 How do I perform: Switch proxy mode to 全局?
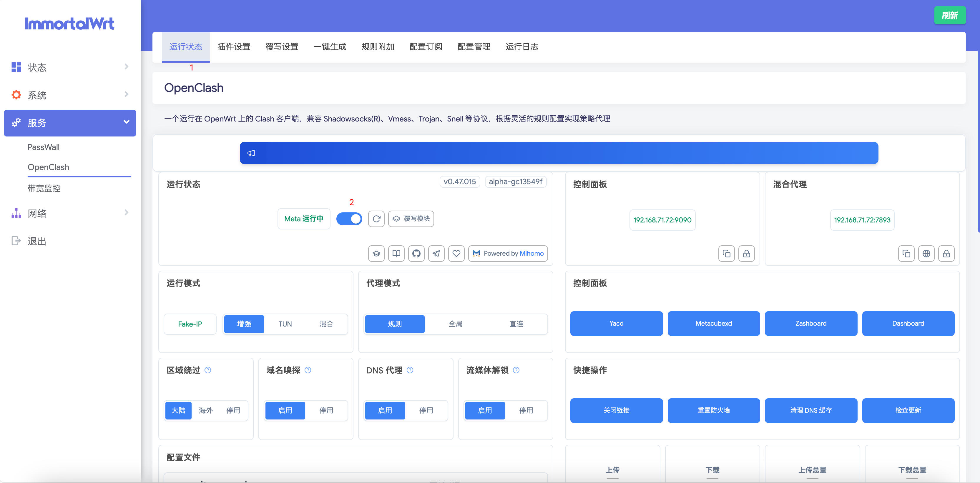click(455, 324)
